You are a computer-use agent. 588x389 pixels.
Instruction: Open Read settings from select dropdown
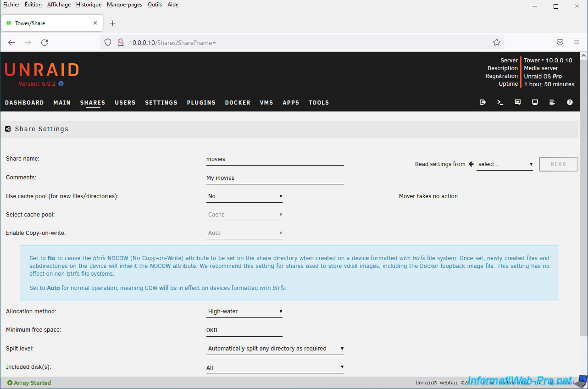tap(505, 164)
